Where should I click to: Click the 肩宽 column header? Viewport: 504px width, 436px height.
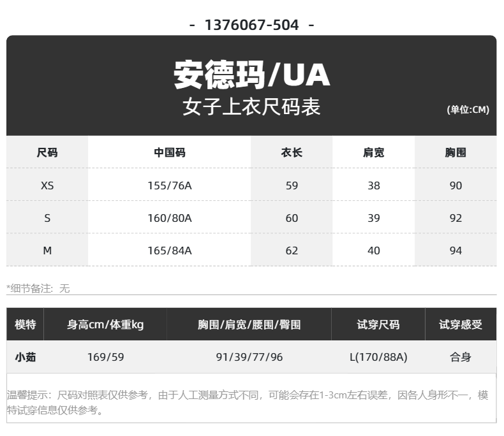tap(374, 152)
